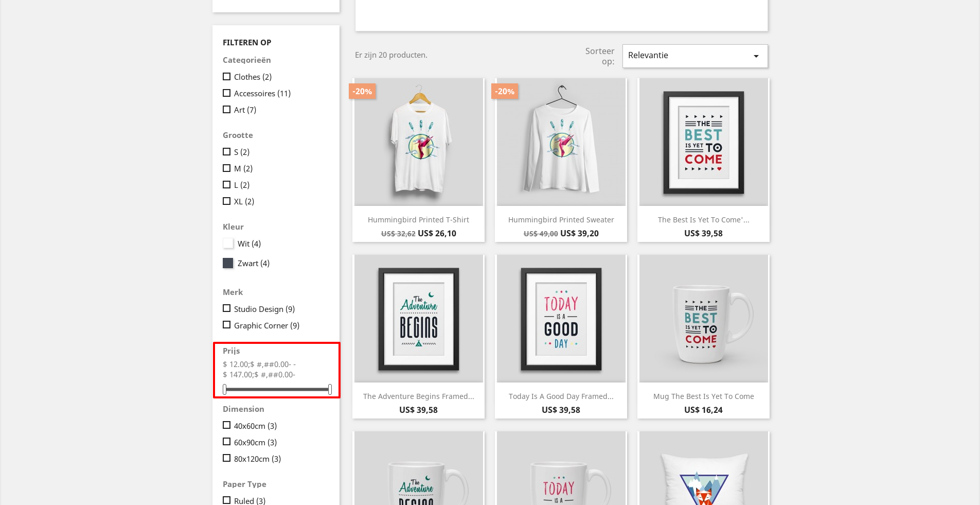Click the 'Er zijn 20 producten.' text
Screen dimensions: 980x505
391,55
